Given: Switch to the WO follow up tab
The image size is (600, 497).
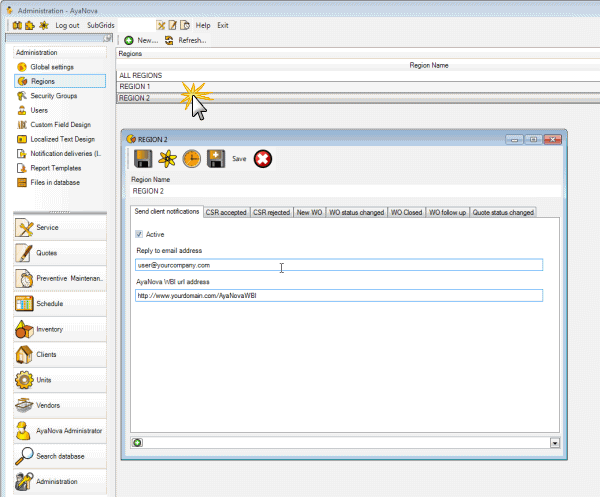Looking at the screenshot, I should [x=447, y=212].
